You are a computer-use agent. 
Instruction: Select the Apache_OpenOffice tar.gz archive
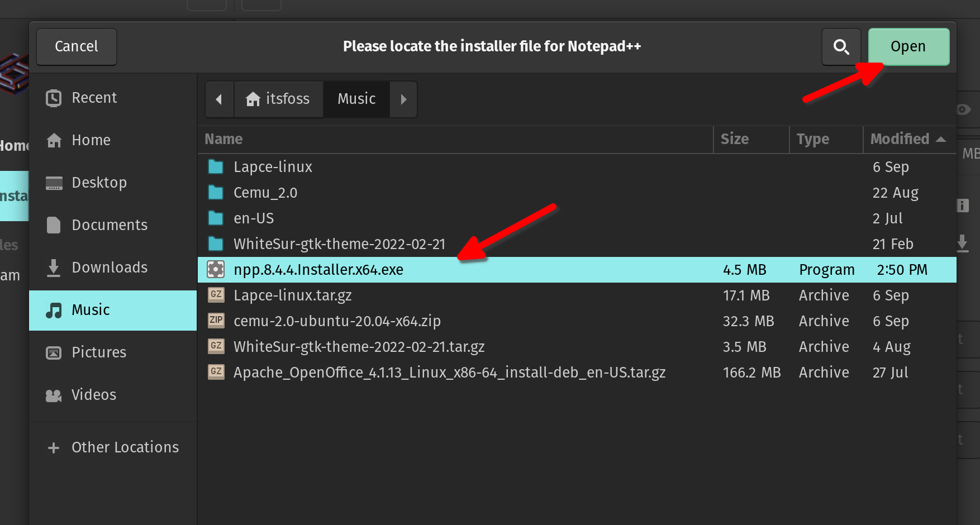tap(577, 373)
